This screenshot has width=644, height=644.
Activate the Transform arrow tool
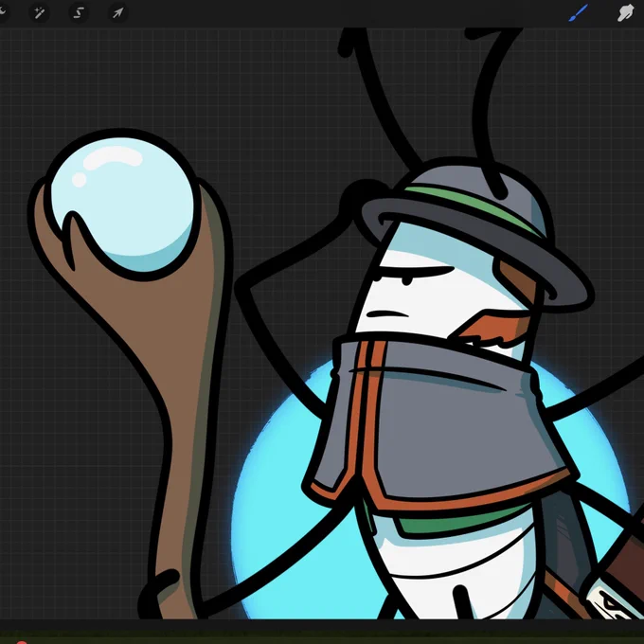(x=117, y=13)
